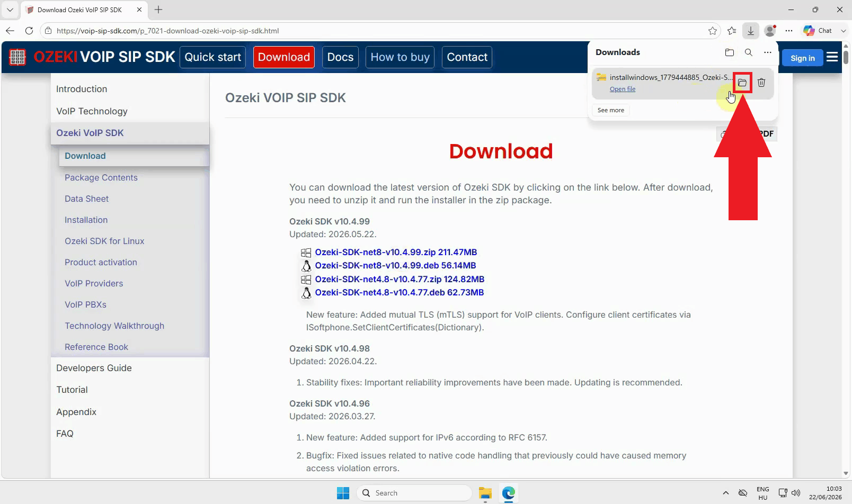The height and width of the screenshot is (504, 852).
Task: Click ENG HU language indicator in tray
Action: [x=763, y=493]
